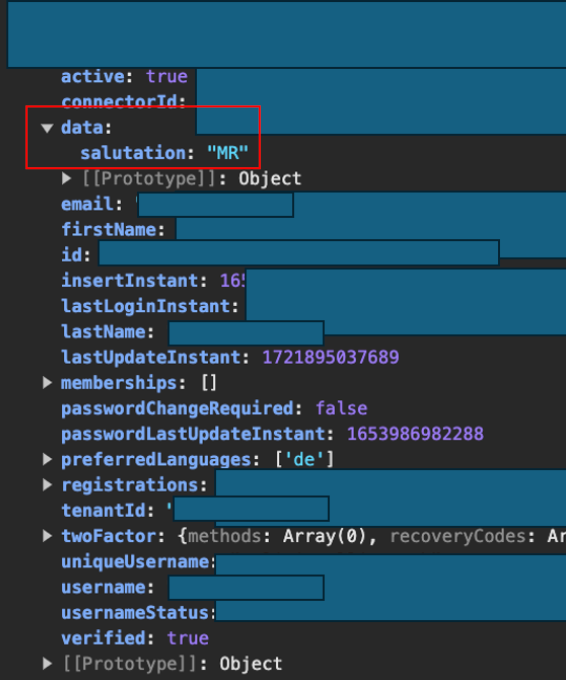The width and height of the screenshot is (566, 680).
Task: Click the 'de' language string
Action: [x=304, y=459]
